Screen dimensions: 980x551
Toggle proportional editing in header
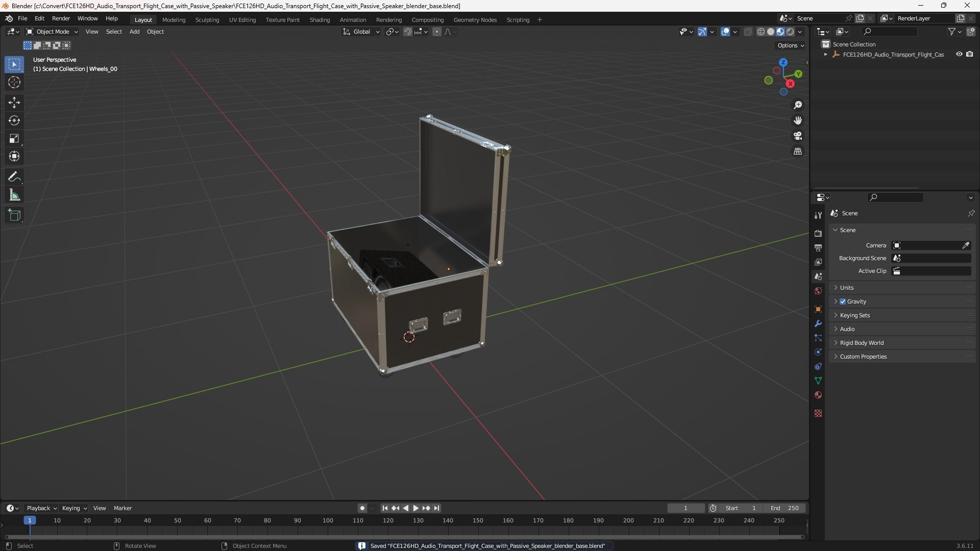tap(437, 32)
